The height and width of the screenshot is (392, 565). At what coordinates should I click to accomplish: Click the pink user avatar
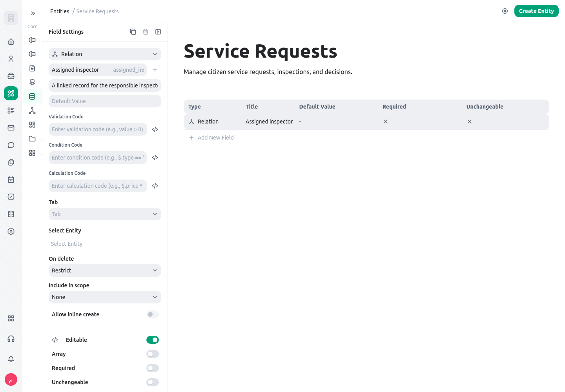(11, 379)
